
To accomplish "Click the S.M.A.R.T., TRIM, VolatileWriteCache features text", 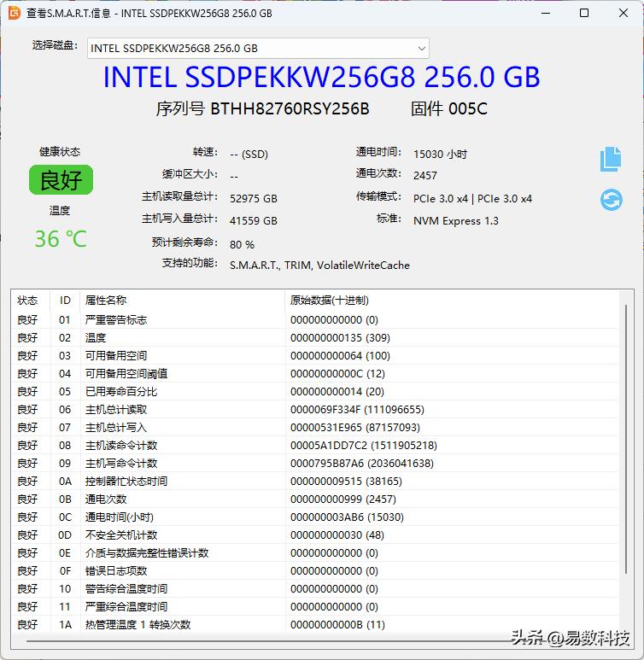I will [319, 266].
